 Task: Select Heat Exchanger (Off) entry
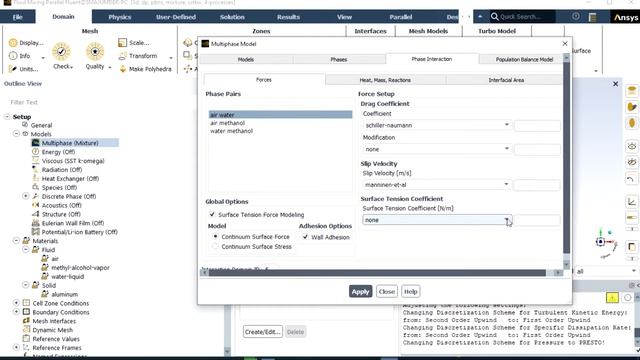70,179
